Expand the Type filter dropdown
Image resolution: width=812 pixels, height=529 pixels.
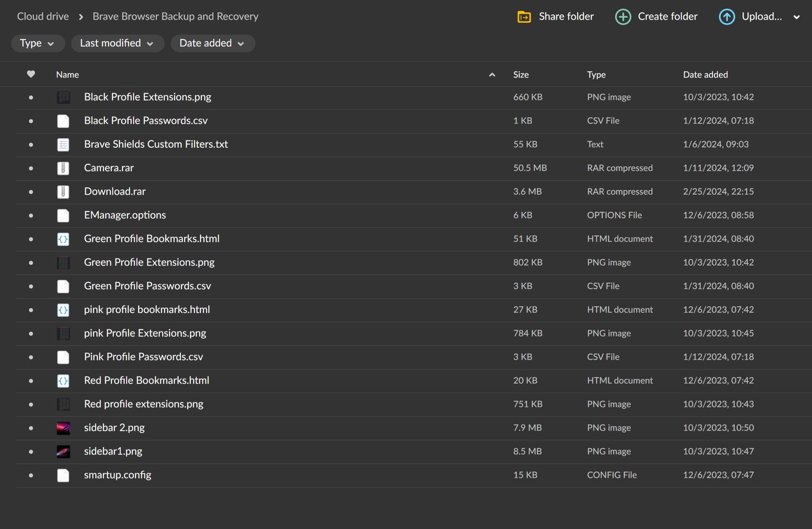[38, 43]
